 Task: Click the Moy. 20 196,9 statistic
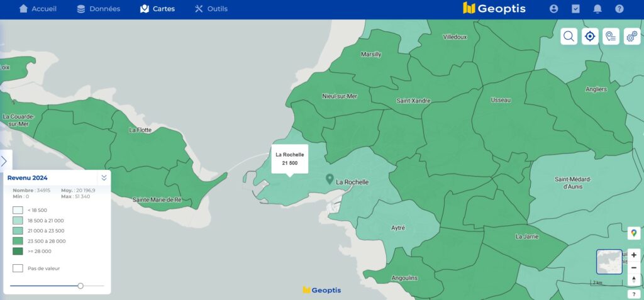[78, 191]
